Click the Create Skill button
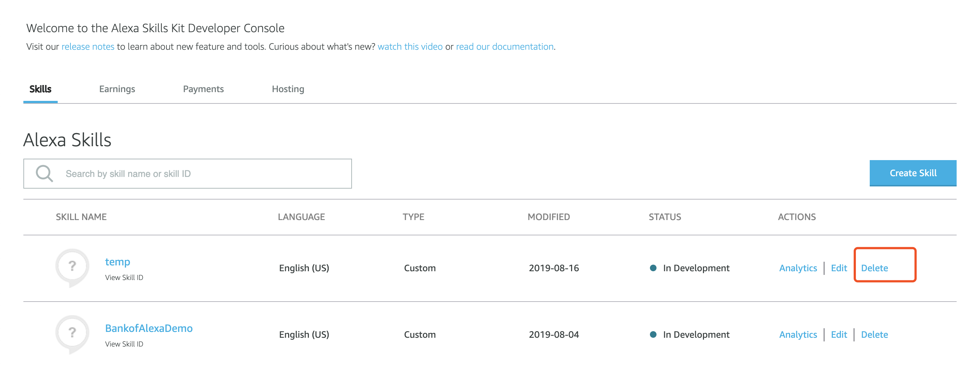This screenshot has width=980, height=367. [x=913, y=173]
